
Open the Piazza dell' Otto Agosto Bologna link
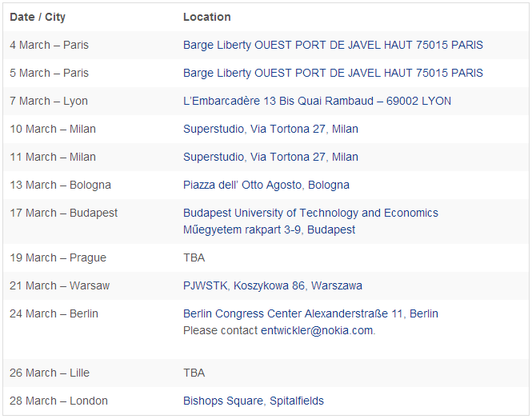coord(266,185)
